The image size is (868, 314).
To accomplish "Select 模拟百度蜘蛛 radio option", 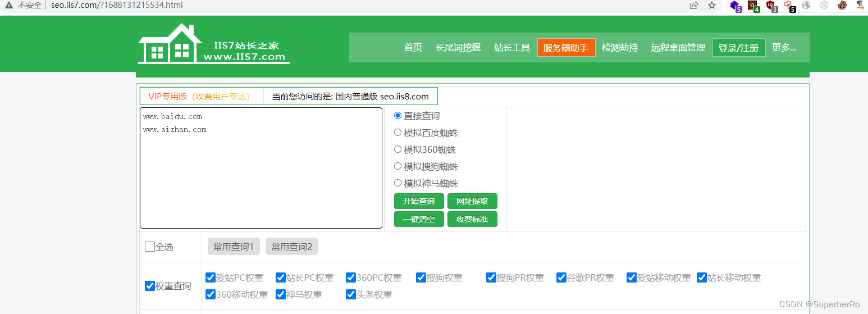I will point(398,133).
